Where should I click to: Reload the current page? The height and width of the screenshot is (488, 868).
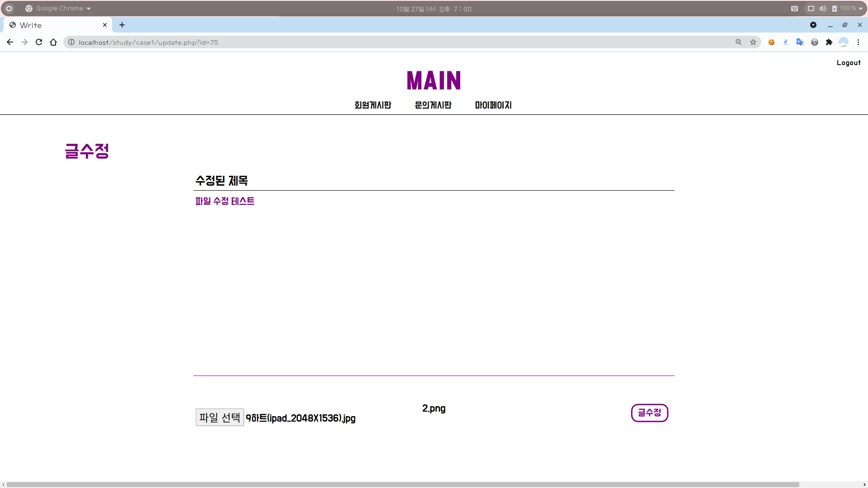coord(39,42)
